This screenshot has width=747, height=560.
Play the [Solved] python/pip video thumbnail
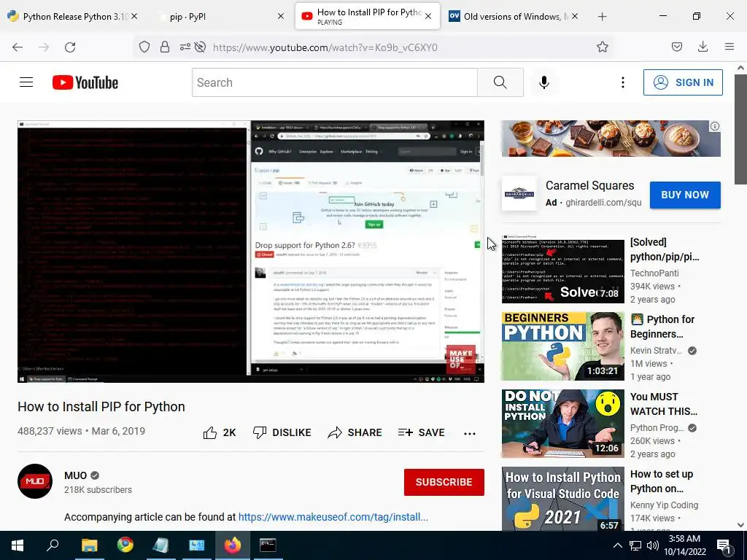562,268
